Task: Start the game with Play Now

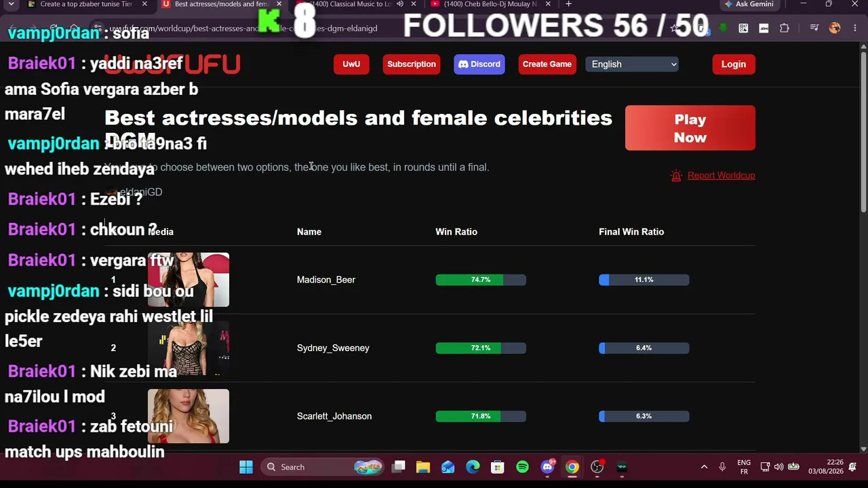Action: [690, 128]
